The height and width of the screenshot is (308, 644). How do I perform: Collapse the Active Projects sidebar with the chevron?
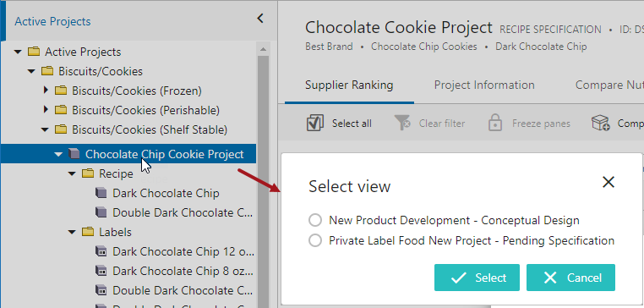click(260, 19)
